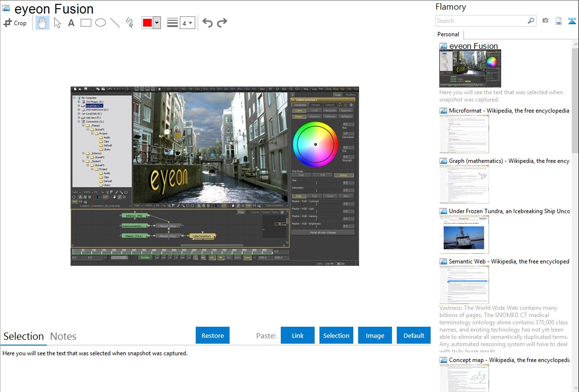579x392 pixels.
Task: Undo the last annotation
Action: 207,23
